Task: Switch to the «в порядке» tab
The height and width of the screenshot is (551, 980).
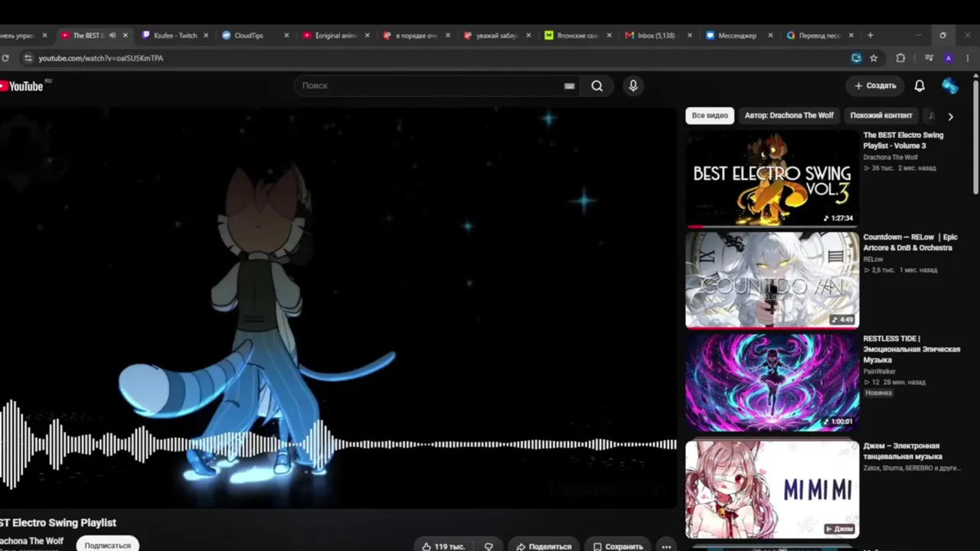Action: pos(416,35)
